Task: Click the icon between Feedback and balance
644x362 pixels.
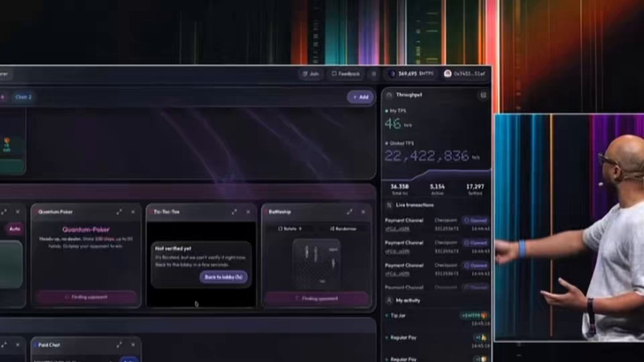Action: tap(375, 73)
